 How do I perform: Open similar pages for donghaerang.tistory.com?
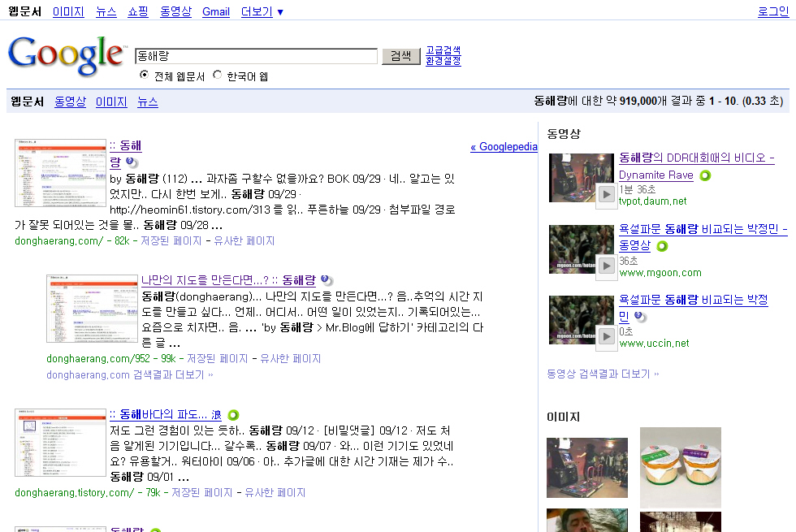pyautogui.click(x=275, y=492)
